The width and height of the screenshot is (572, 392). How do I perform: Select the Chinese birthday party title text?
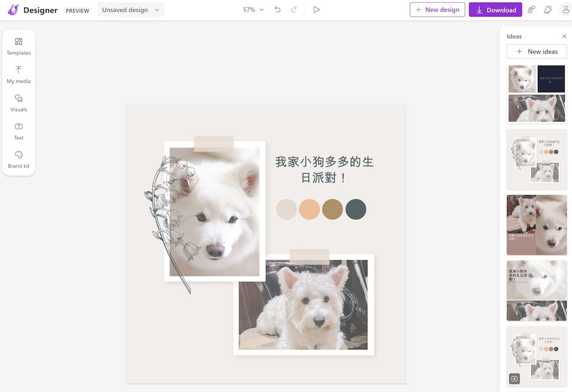pos(324,170)
